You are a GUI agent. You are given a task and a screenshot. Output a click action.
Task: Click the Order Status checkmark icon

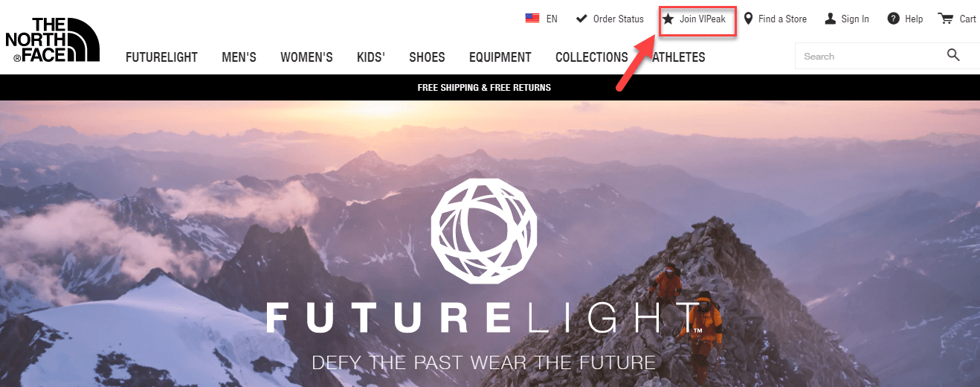point(582,19)
